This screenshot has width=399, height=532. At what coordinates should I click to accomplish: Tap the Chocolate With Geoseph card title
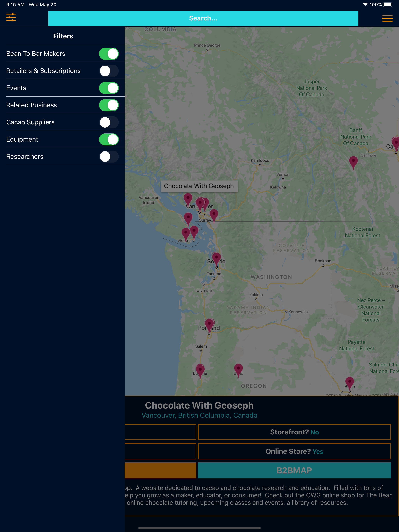coord(199,405)
